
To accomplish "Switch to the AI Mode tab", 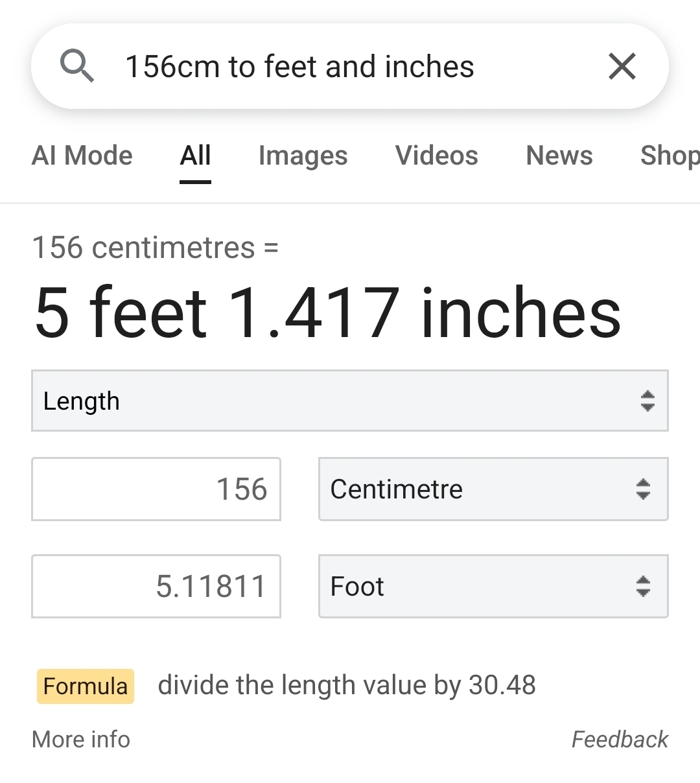I will [x=82, y=156].
